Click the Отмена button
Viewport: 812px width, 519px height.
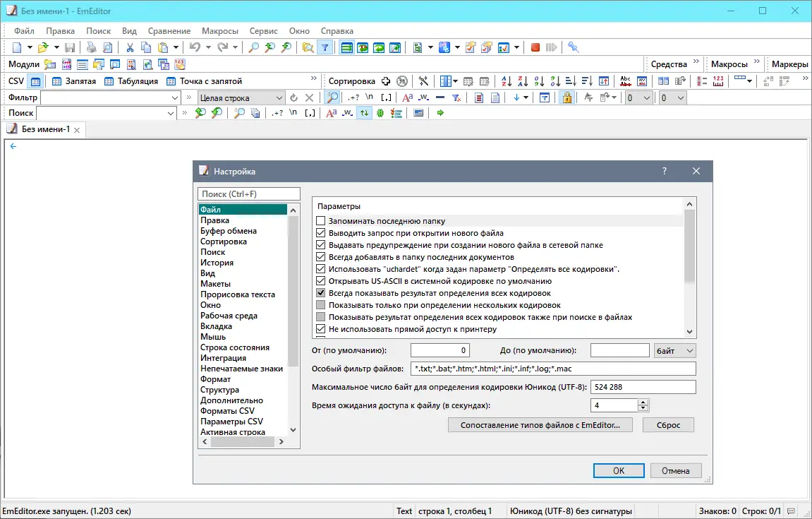[676, 471]
